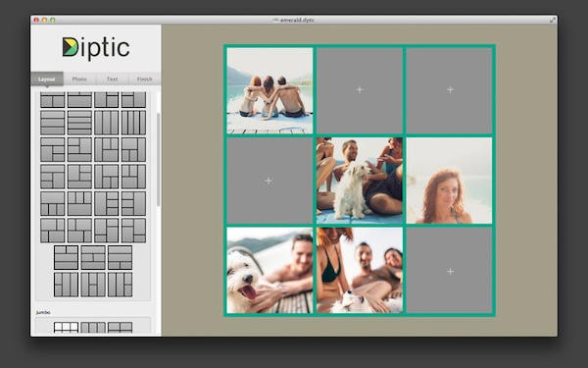Select layout with three top cells and large bottom
The width and height of the screenshot is (588, 368).
tap(79, 203)
